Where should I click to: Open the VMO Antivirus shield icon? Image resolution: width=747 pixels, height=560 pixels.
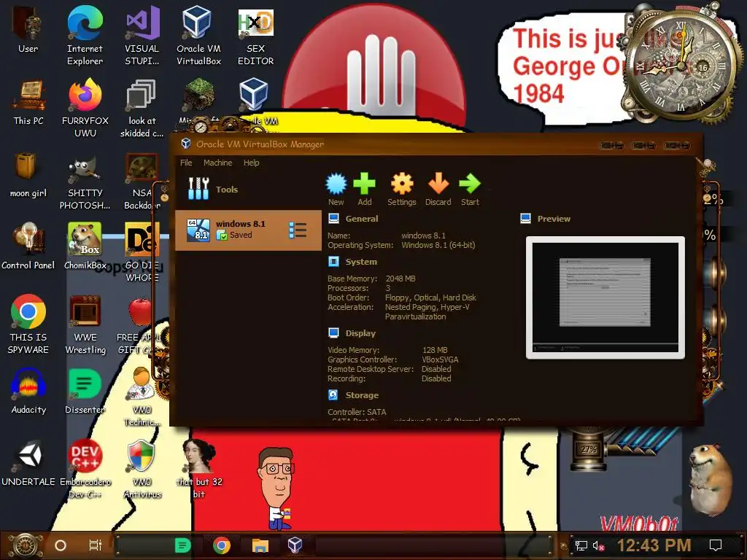tap(142, 469)
